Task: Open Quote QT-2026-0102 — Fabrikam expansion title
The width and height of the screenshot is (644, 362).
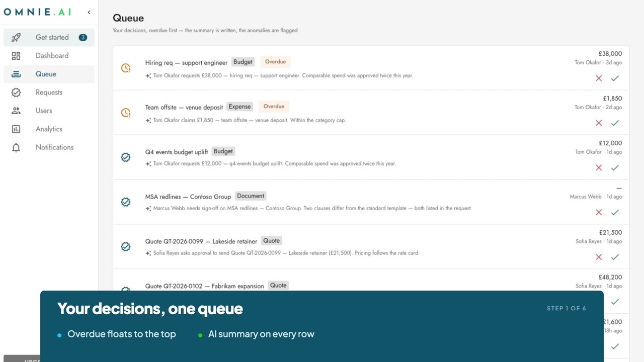Action: click(205, 287)
